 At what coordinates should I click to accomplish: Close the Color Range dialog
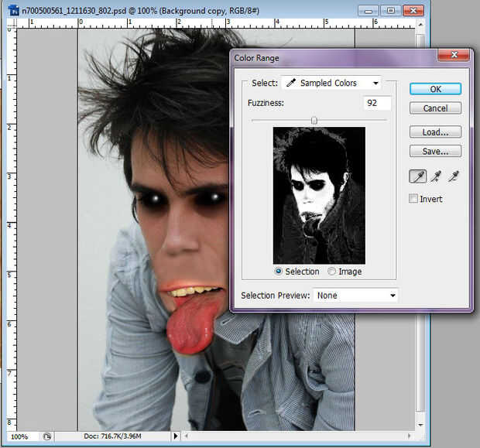click(x=454, y=55)
